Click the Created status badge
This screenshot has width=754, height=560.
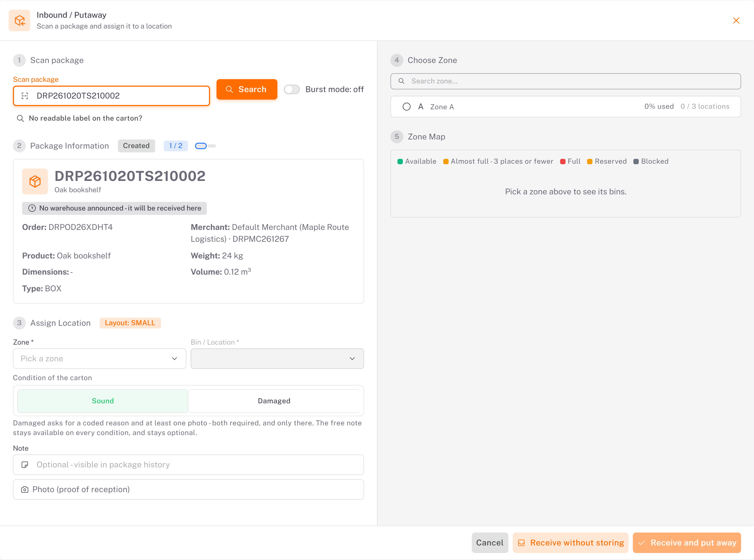click(136, 146)
